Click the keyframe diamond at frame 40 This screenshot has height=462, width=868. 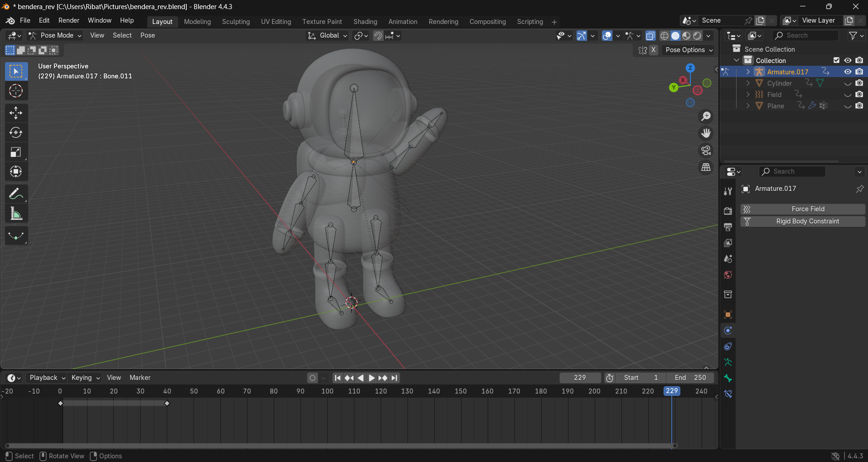tap(167, 404)
